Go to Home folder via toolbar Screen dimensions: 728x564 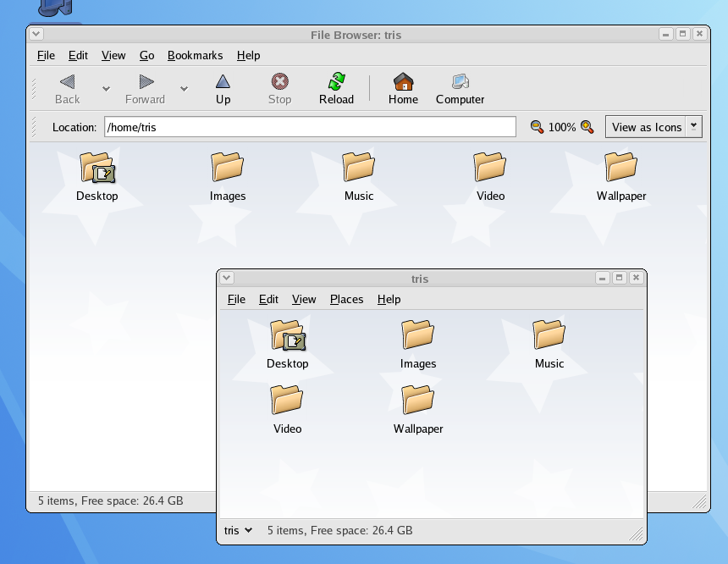click(x=404, y=89)
